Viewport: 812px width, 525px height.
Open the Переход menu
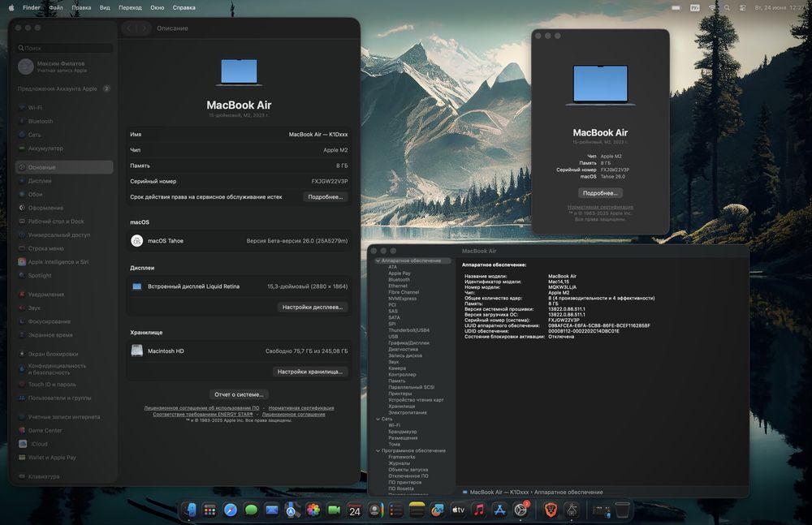tap(130, 8)
